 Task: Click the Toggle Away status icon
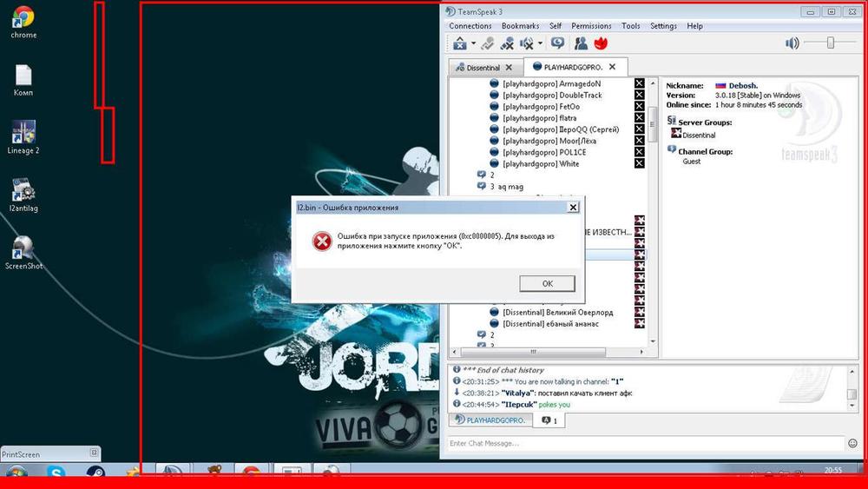coord(557,43)
